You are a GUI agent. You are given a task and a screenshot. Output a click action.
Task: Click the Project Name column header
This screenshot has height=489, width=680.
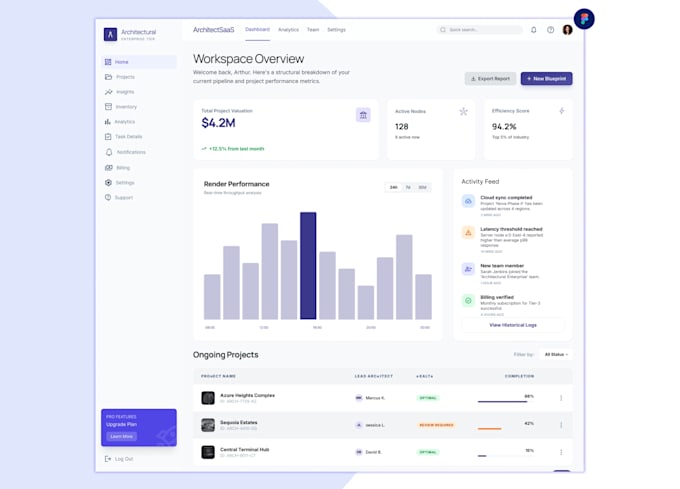pyautogui.click(x=219, y=376)
